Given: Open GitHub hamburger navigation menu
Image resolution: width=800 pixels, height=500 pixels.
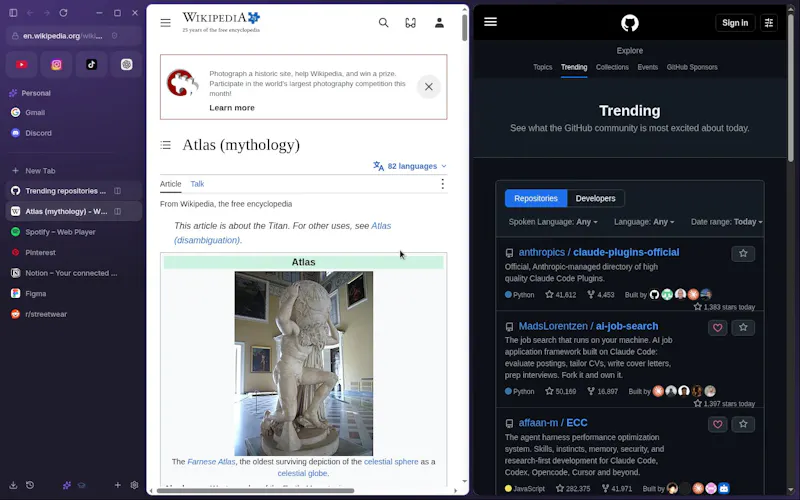Looking at the screenshot, I should coord(490,21).
